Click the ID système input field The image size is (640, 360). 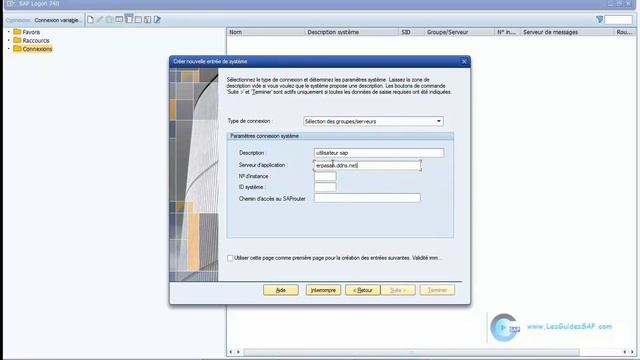click(325, 187)
